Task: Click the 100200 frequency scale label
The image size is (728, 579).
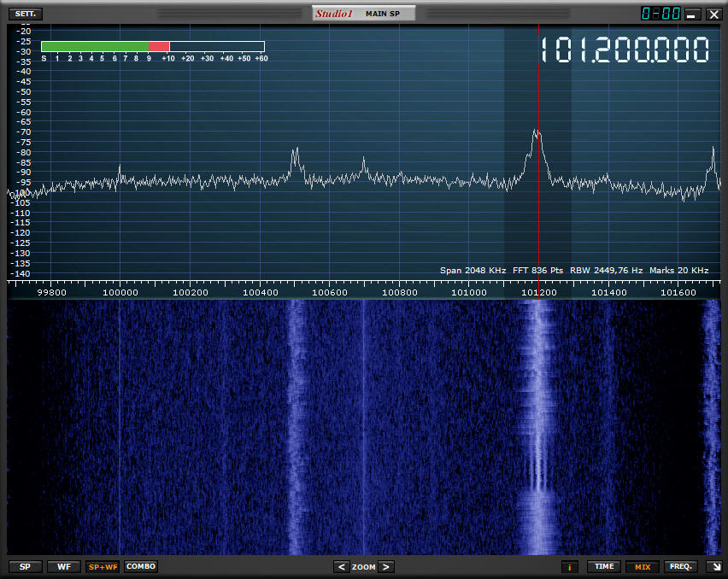Action: [x=191, y=293]
